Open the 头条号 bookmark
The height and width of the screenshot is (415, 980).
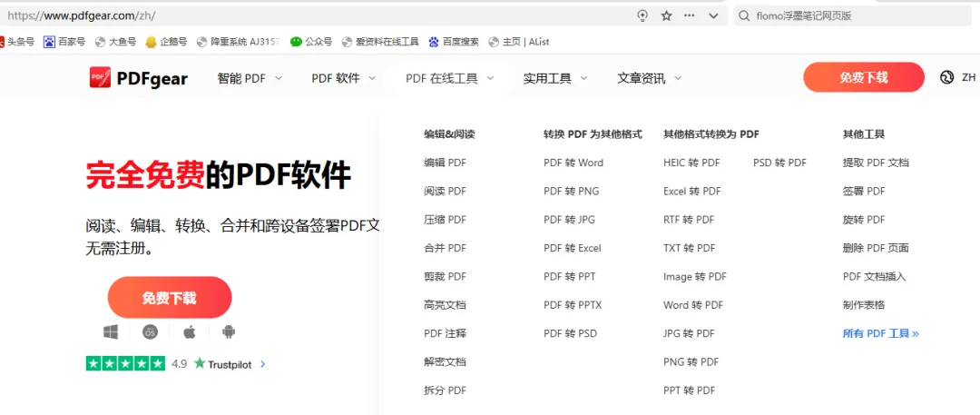coord(17,42)
